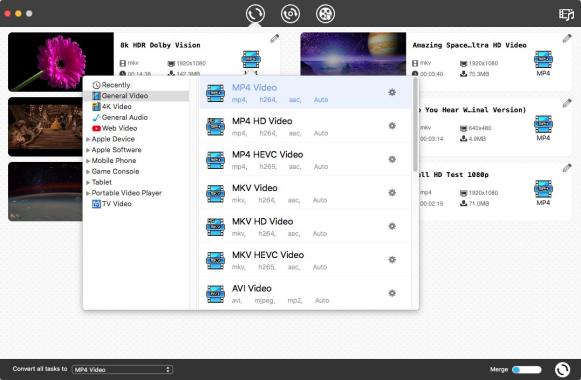Choose the AVI Video format
The width and height of the screenshot is (581, 380).
pos(305,293)
